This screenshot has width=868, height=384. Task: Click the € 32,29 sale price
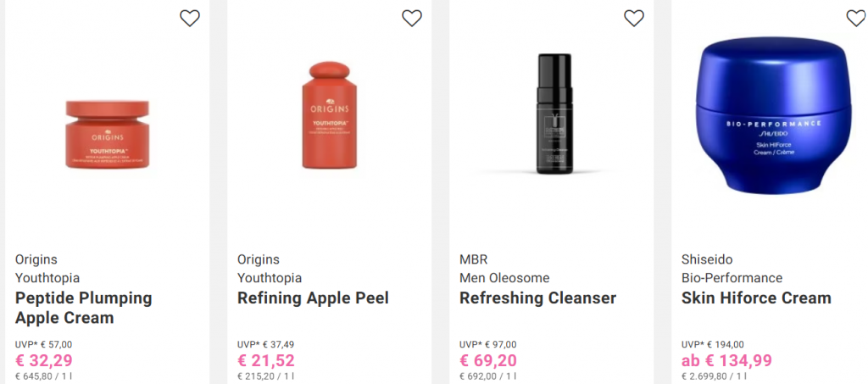coord(44,361)
